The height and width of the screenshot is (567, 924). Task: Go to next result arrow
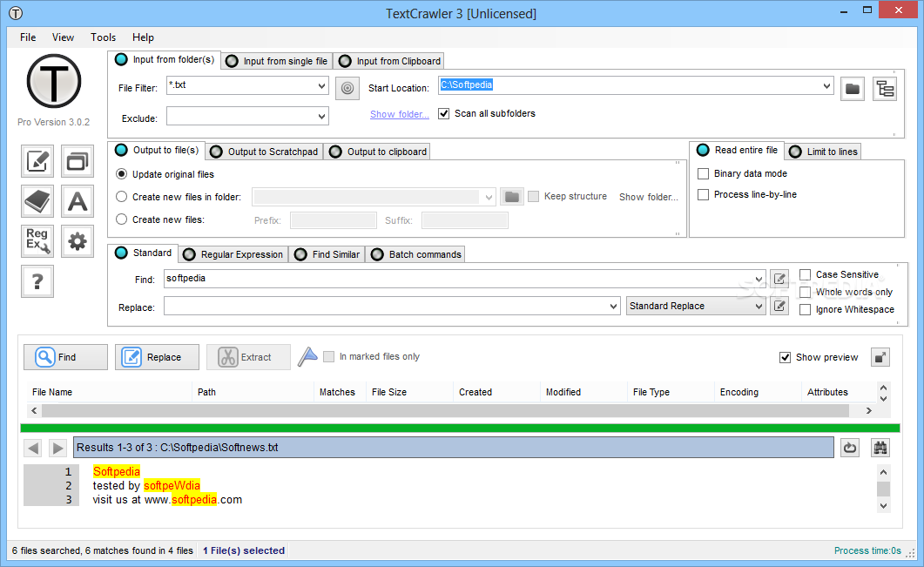(x=57, y=448)
